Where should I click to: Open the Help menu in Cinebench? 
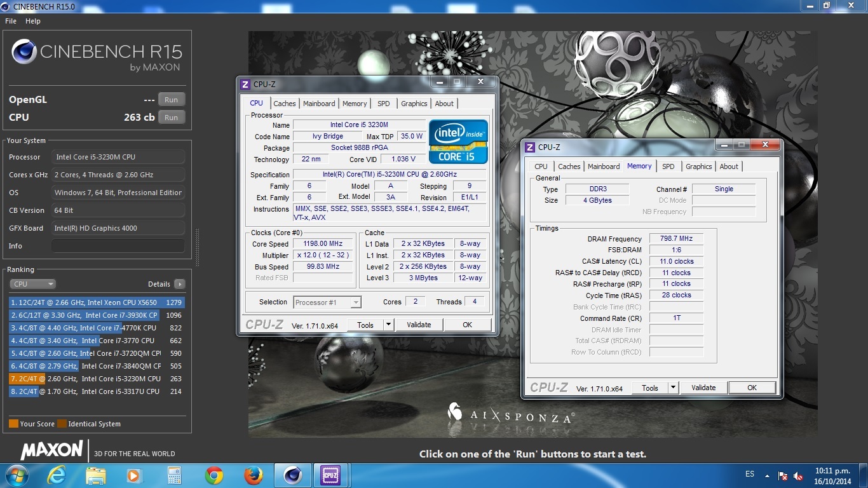click(x=33, y=21)
